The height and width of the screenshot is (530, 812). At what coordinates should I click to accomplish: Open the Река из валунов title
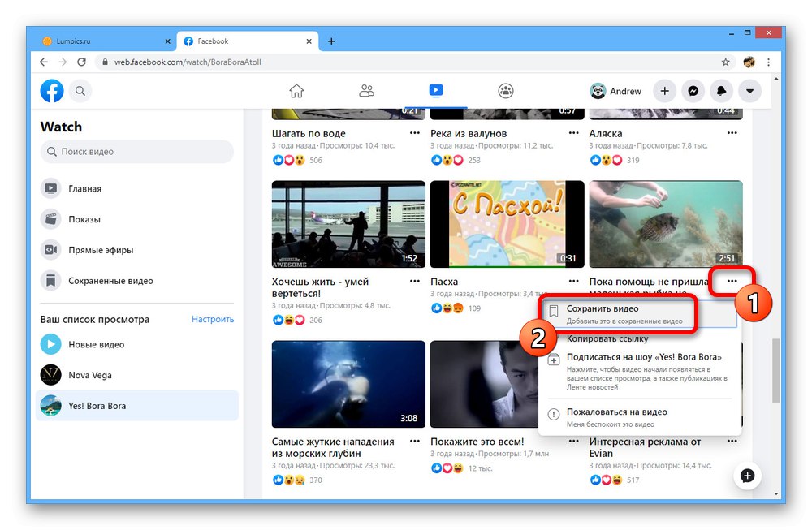tap(469, 134)
